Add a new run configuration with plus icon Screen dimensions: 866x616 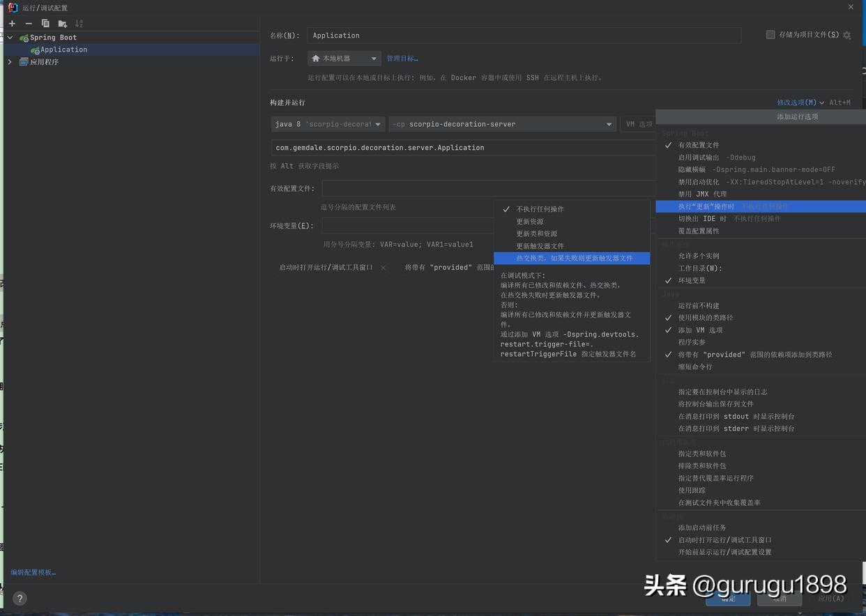pos(12,23)
